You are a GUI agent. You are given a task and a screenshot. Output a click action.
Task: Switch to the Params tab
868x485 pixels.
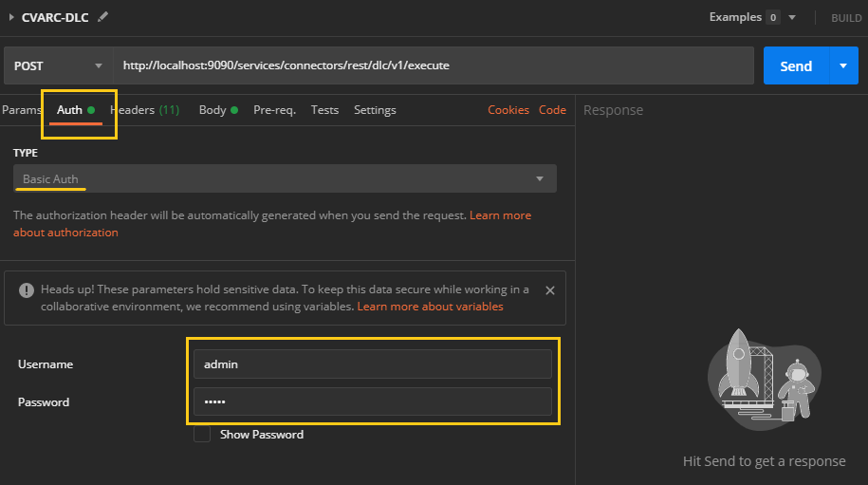pyautogui.click(x=21, y=110)
